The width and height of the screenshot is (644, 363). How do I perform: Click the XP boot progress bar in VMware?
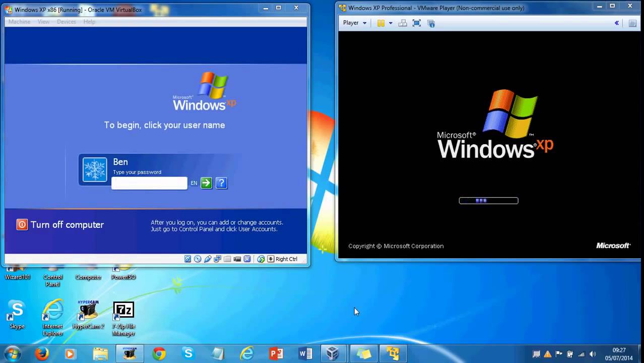click(488, 201)
